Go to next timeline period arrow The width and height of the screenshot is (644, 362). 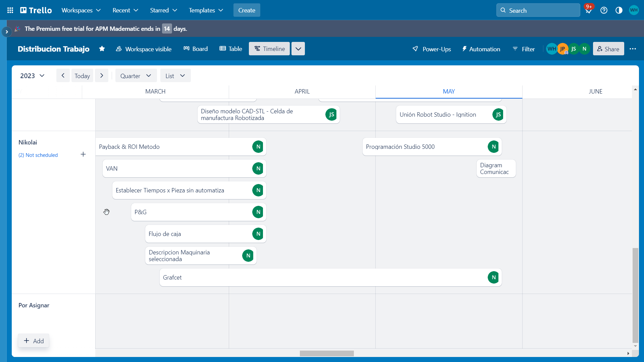[x=102, y=76]
